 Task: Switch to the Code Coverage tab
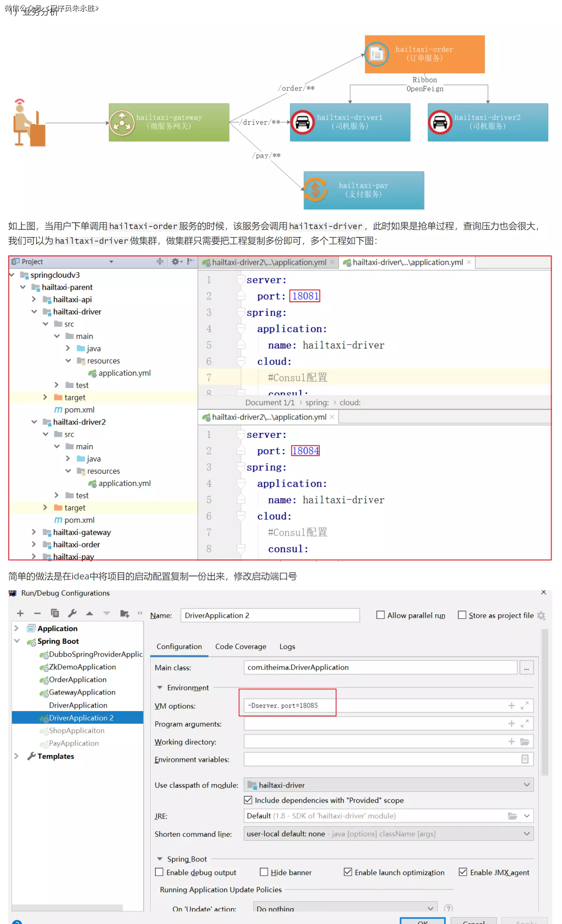[240, 646]
